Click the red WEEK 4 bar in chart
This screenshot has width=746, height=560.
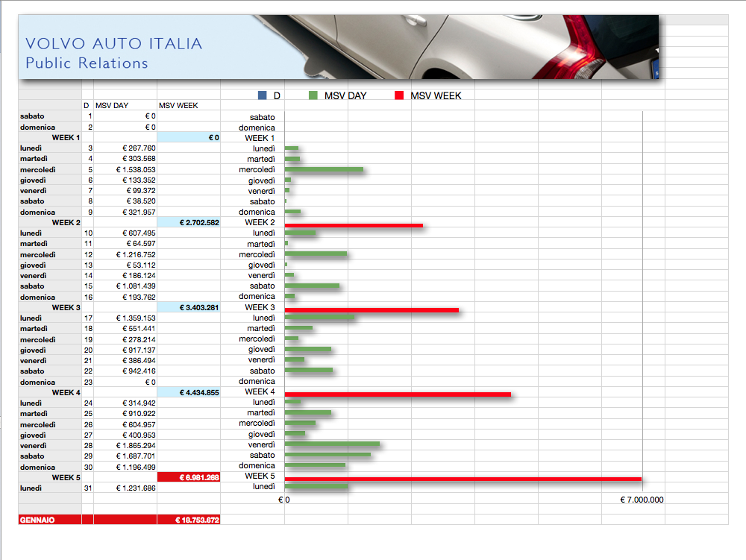[x=398, y=394]
